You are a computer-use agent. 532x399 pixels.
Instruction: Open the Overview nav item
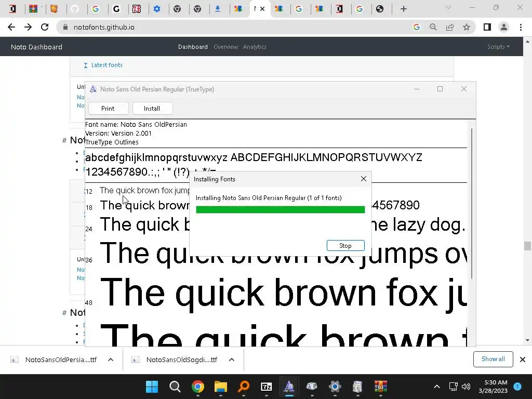tap(225, 47)
